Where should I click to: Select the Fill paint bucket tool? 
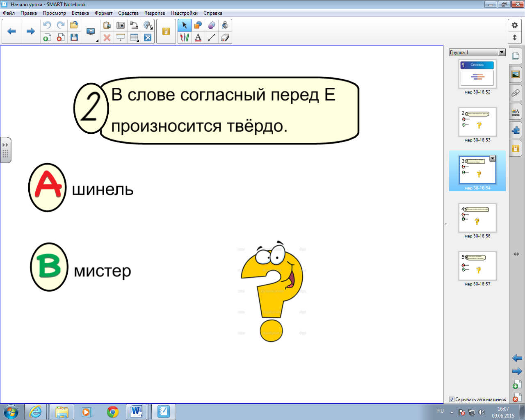point(225,25)
